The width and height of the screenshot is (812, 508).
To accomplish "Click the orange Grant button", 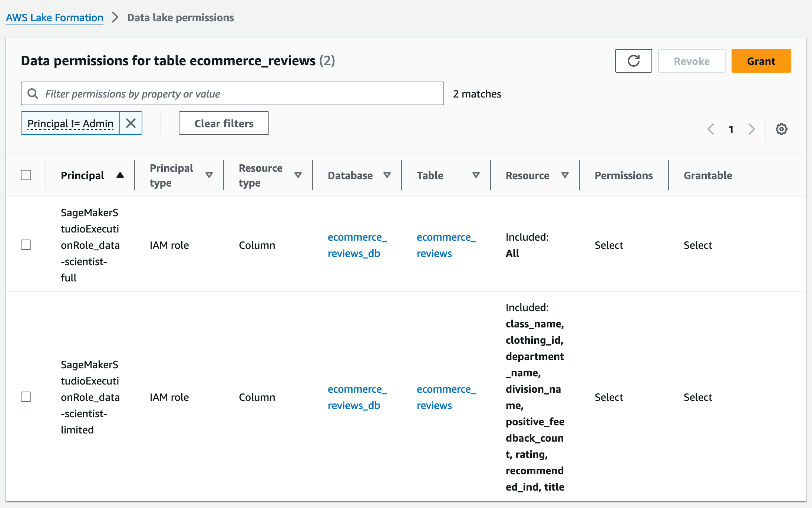I will [x=761, y=61].
